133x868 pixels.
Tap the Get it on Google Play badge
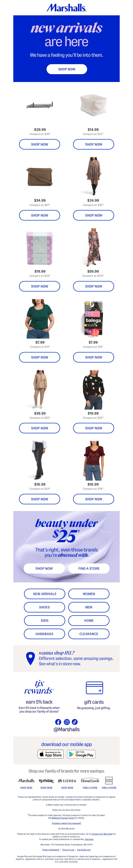click(x=81, y=754)
